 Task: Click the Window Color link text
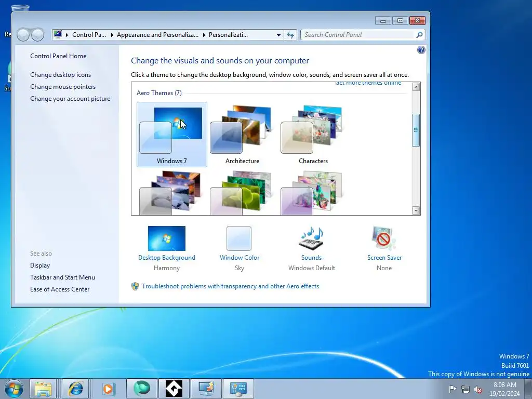[x=239, y=258]
